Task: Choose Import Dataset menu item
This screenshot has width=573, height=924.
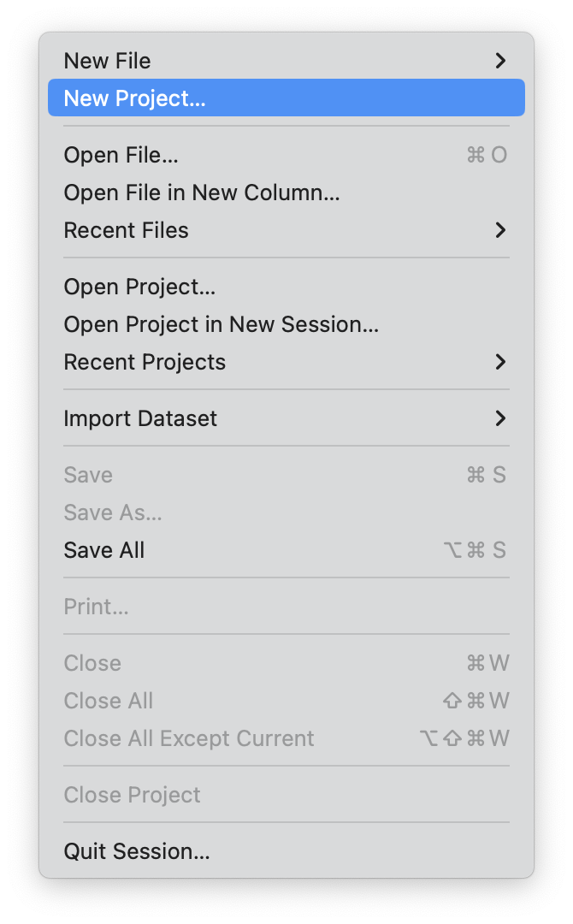Action: 140,418
